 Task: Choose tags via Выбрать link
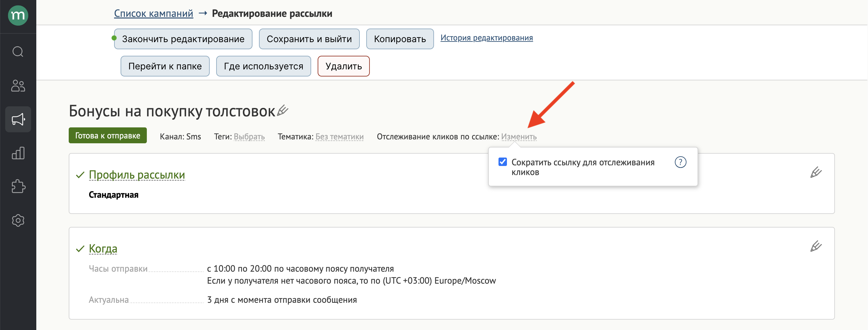(249, 136)
